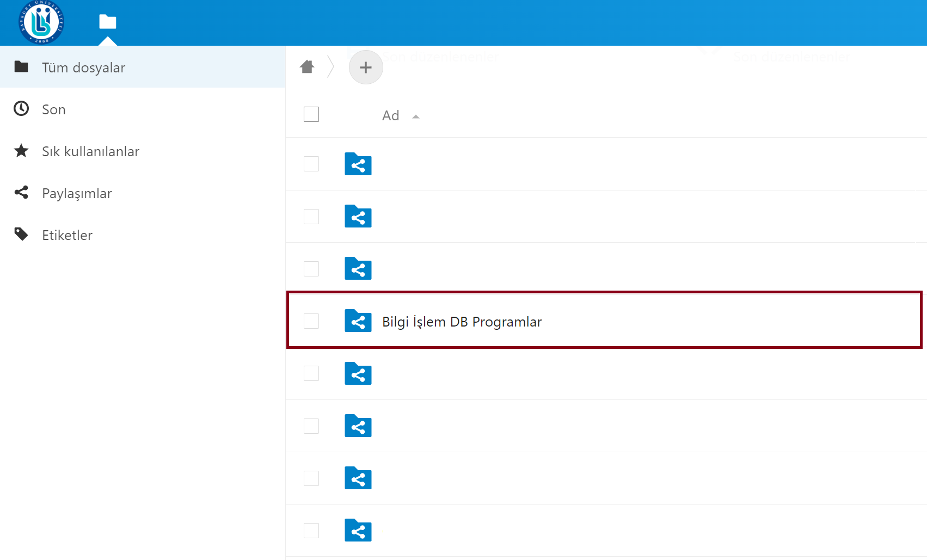Open the Files app folder icon in the header
This screenshot has width=927, height=560.
click(x=108, y=22)
